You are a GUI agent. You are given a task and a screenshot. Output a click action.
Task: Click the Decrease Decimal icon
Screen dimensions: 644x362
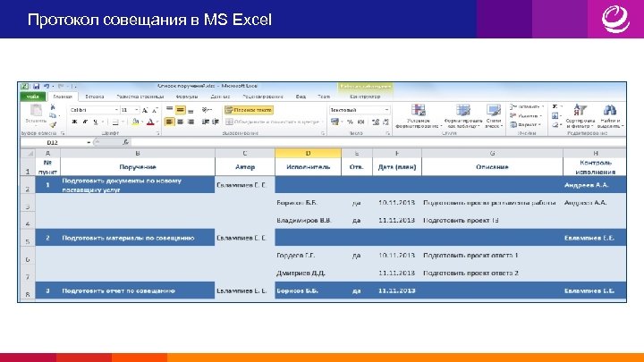click(386, 122)
